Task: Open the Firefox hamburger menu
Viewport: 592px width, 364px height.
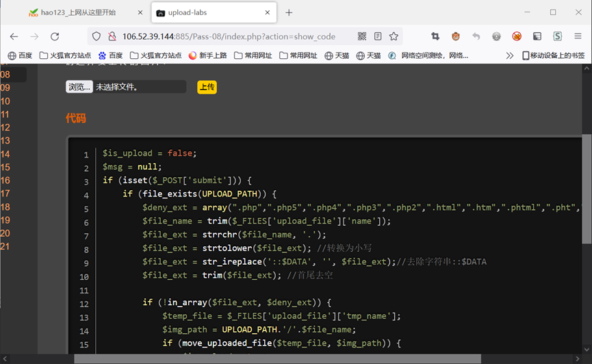Action: (x=578, y=36)
